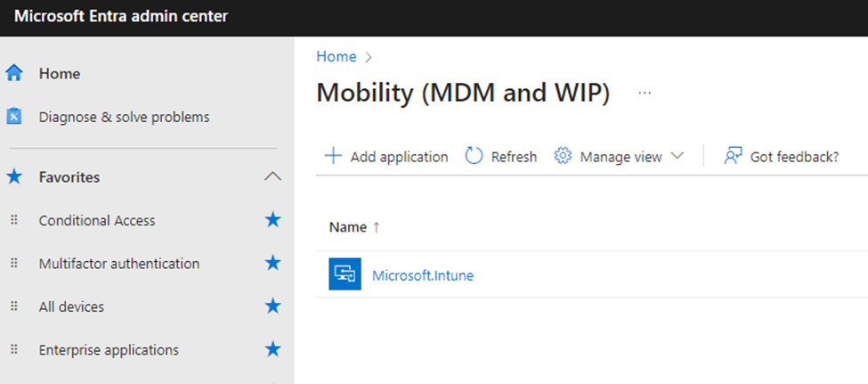Open the ellipsis menu beside page title
The image size is (868, 384).
tap(645, 93)
